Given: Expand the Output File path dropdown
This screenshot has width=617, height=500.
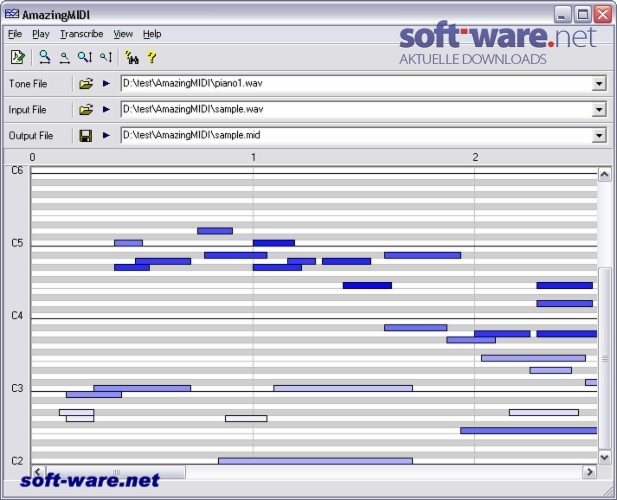Looking at the screenshot, I should 599,136.
